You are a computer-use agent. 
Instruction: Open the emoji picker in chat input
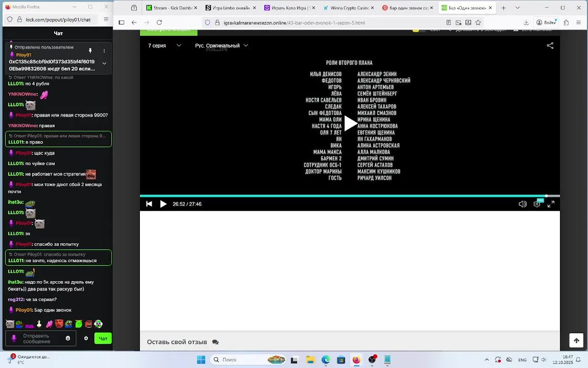point(68,338)
